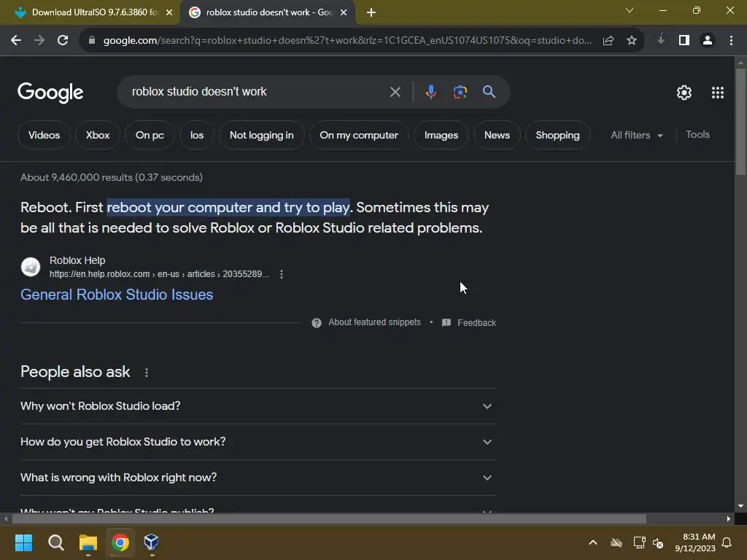The height and width of the screenshot is (560, 747).
Task: Open taskbar search
Action: pyautogui.click(x=55, y=542)
